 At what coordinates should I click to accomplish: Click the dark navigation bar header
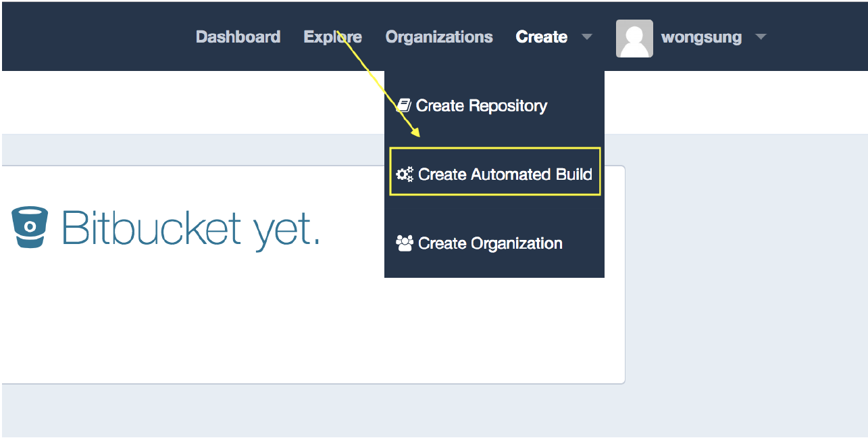coord(101,34)
